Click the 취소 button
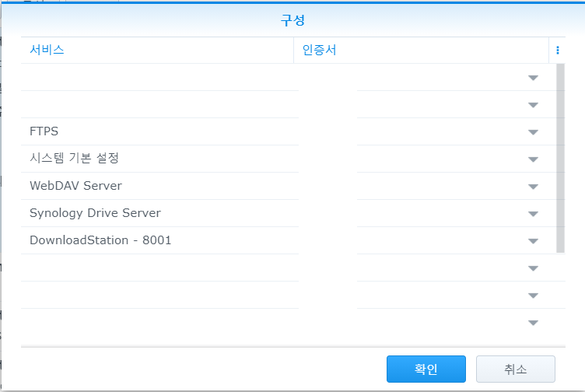585x392 pixels. pos(515,369)
